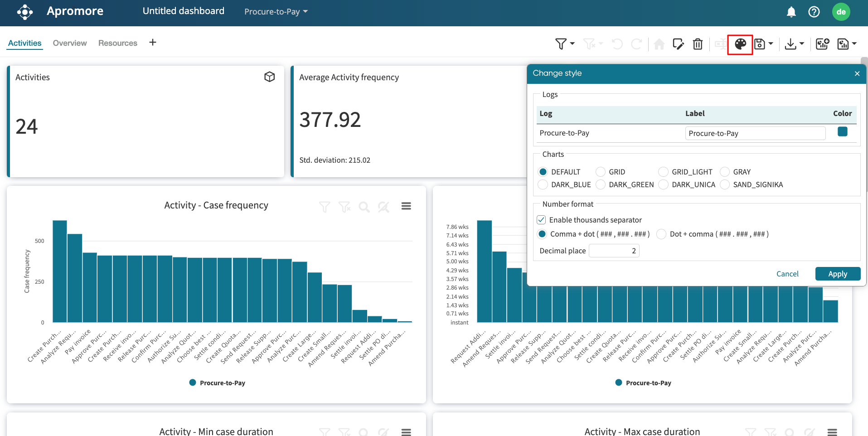Screen dimensions: 868x436
Task: Switch to the Overview tab
Action: (70, 43)
